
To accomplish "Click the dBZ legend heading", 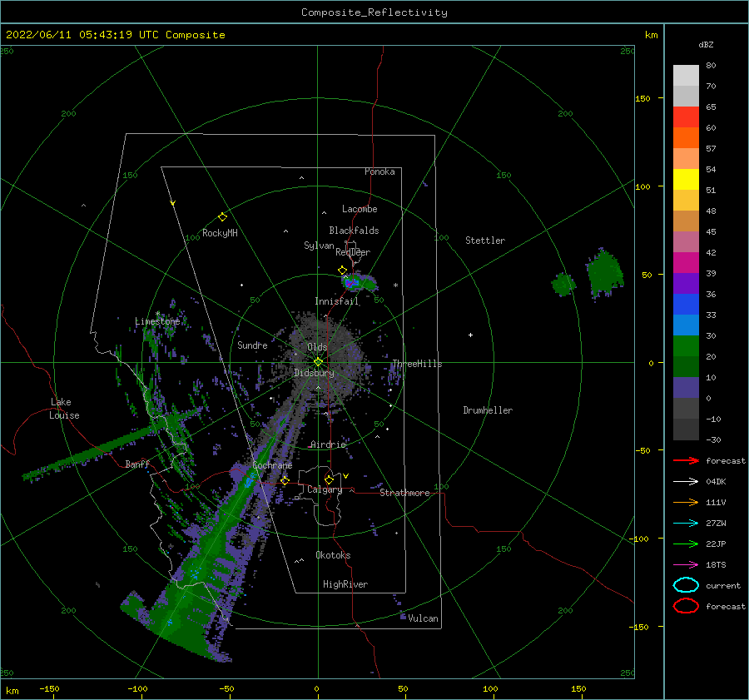I will pos(706,44).
